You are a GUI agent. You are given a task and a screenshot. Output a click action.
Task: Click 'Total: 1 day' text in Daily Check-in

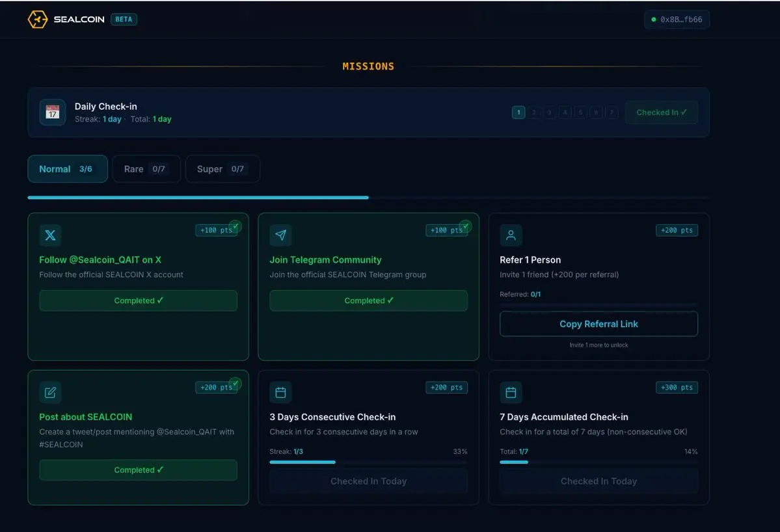[151, 119]
